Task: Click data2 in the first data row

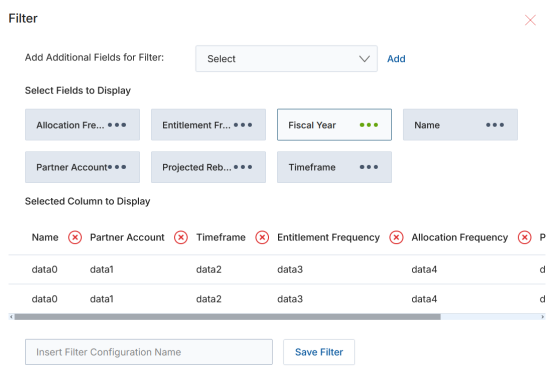Action: 209,270
